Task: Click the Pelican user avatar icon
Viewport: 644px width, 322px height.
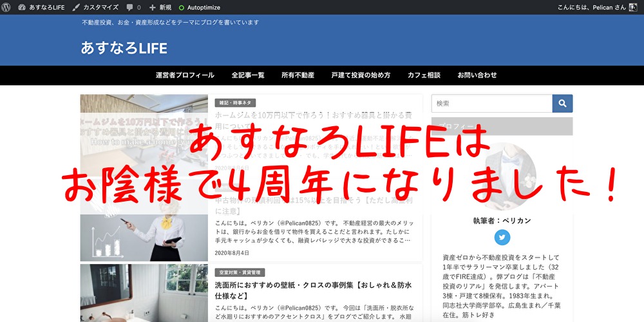Action: coord(633,7)
